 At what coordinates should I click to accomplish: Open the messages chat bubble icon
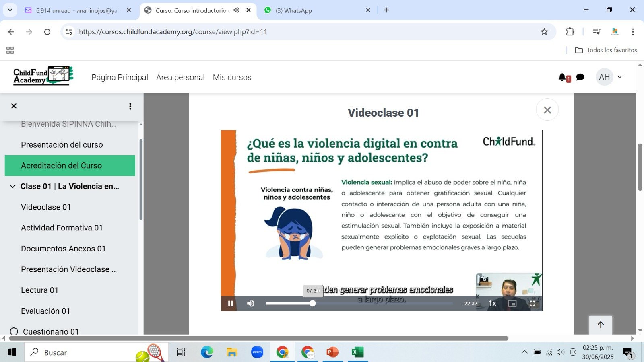pyautogui.click(x=580, y=77)
